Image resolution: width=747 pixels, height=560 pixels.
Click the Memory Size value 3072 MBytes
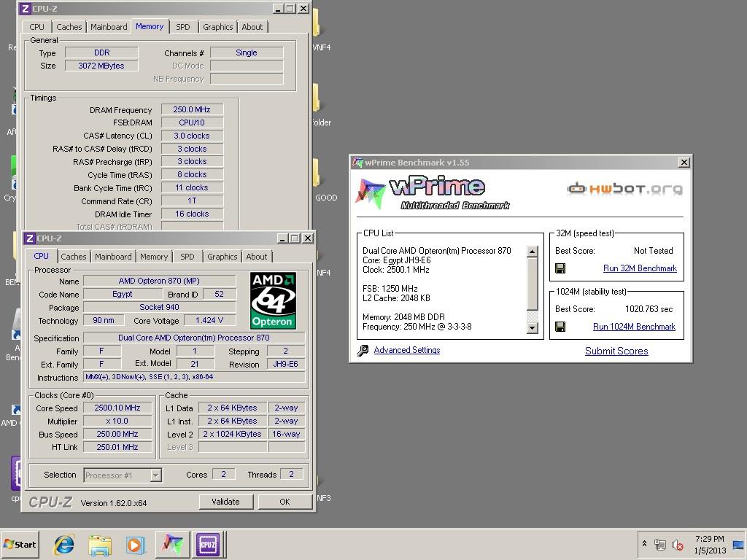coord(101,66)
